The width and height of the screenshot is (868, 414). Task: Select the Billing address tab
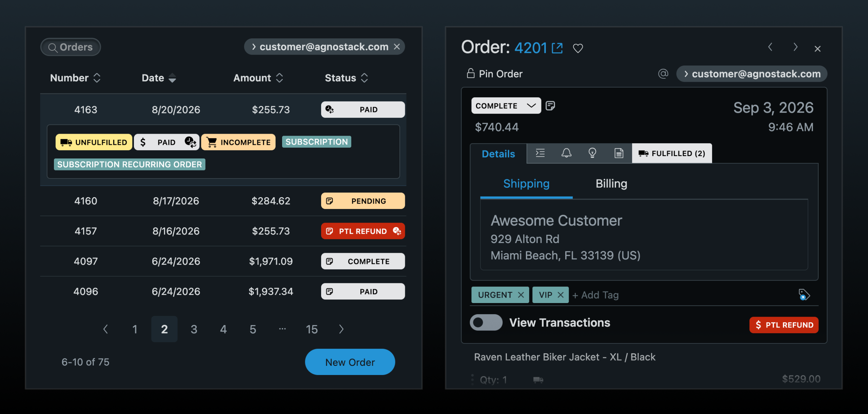click(611, 184)
